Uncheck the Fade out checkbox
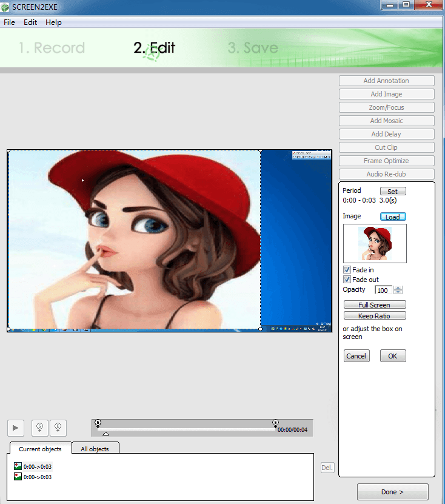 [347, 280]
